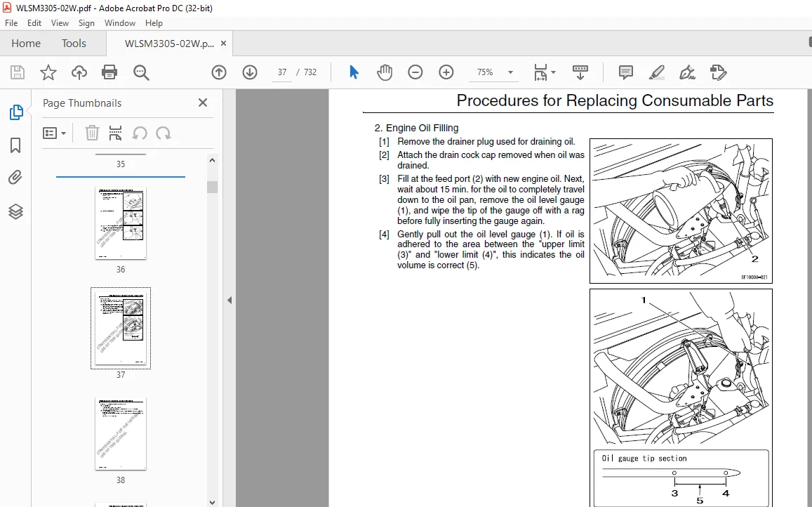This screenshot has width=812, height=507.
Task: Select the Highlight text tool
Action: (657, 72)
